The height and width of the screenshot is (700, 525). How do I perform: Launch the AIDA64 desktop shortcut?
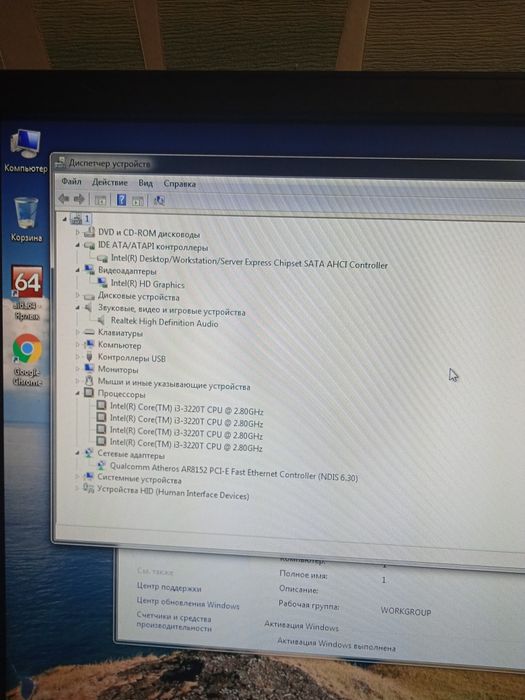pos(27,293)
